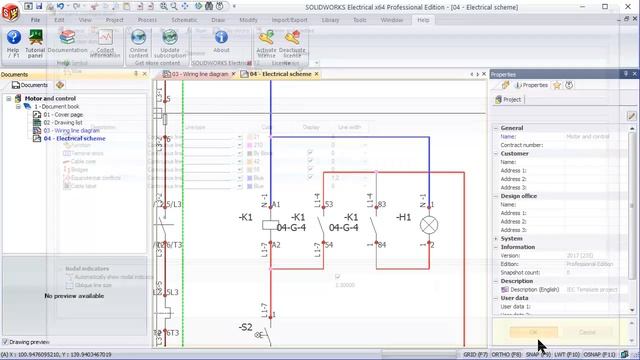Select the Documents panel tab
The width and height of the screenshot is (640, 360).
pos(30,85)
